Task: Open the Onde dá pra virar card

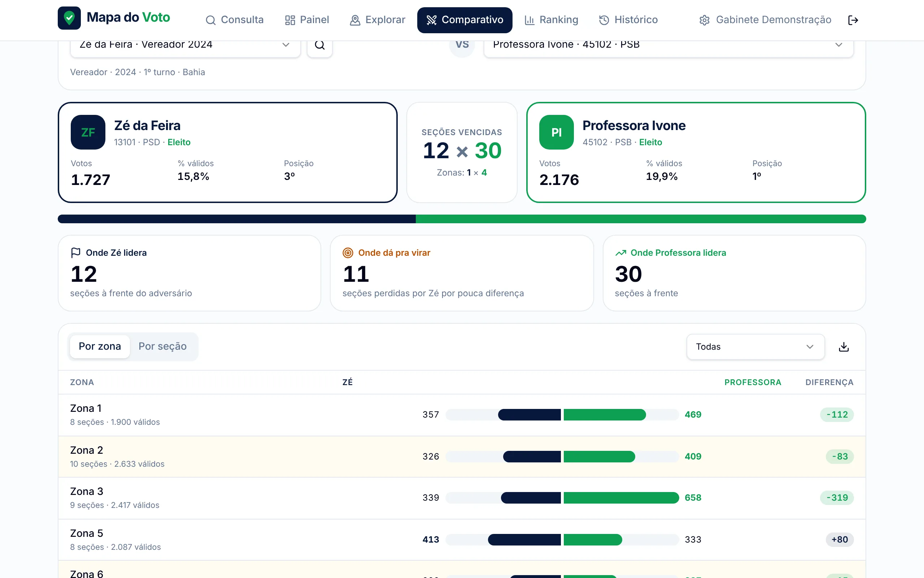Action: 462,273
